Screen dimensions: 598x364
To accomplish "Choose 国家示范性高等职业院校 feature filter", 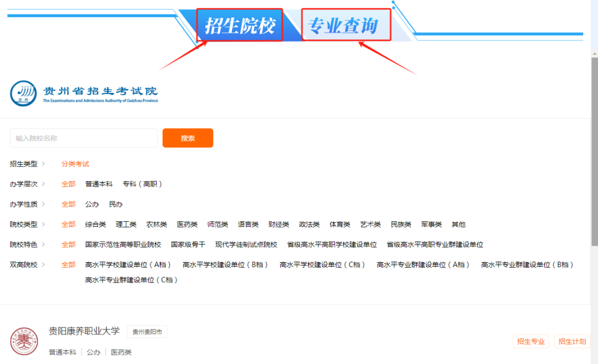I will (123, 245).
